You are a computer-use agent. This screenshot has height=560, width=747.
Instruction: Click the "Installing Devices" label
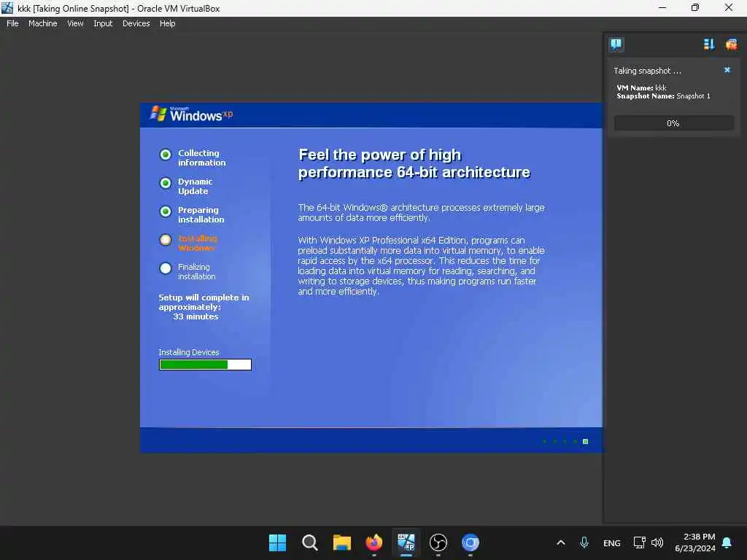pos(189,352)
